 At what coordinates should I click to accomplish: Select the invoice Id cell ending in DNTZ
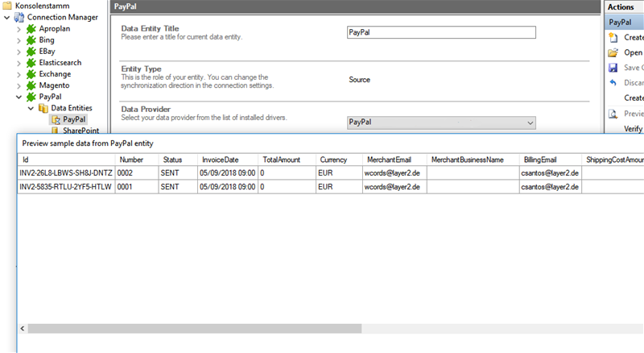tap(67, 173)
